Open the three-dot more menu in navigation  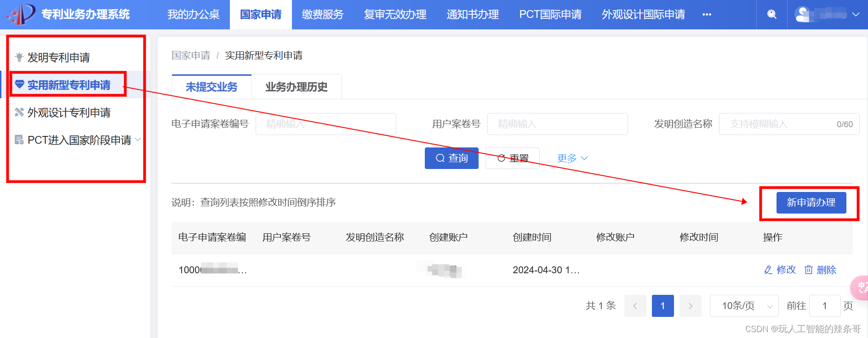[x=707, y=15]
